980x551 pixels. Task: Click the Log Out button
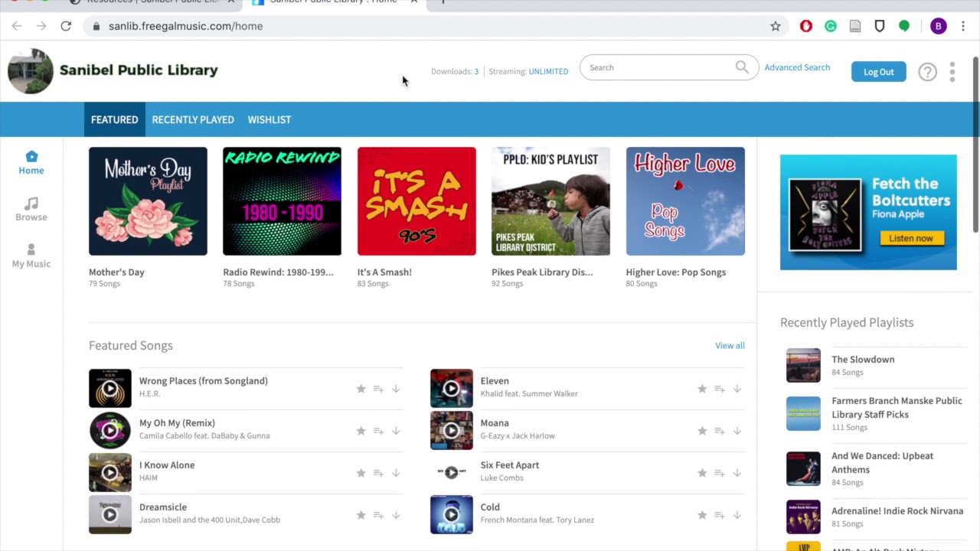pyautogui.click(x=879, y=72)
